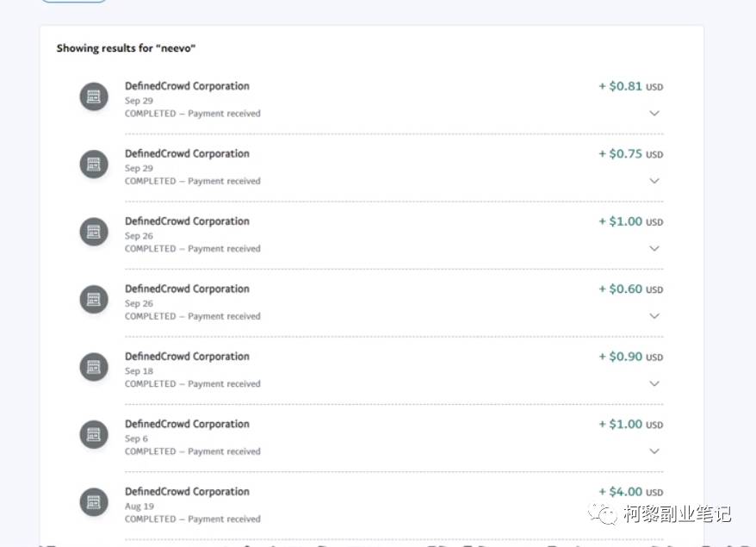Select the "+ $1.00 USD" amount dated Sep 26
This screenshot has width=756, height=547.
630,221
